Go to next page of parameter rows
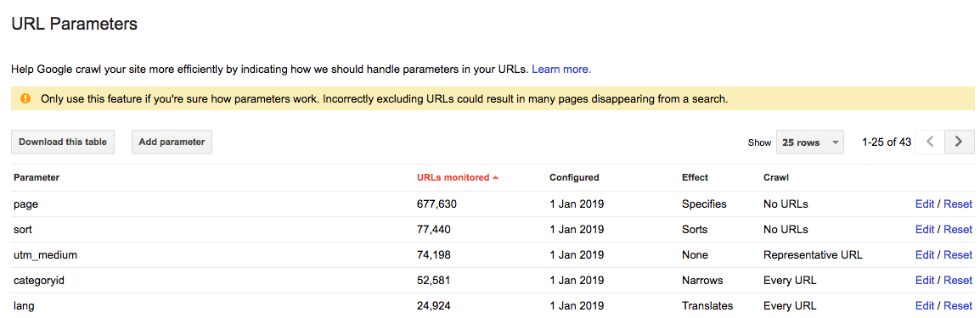Screen dimensions: 980x318 click(960, 142)
